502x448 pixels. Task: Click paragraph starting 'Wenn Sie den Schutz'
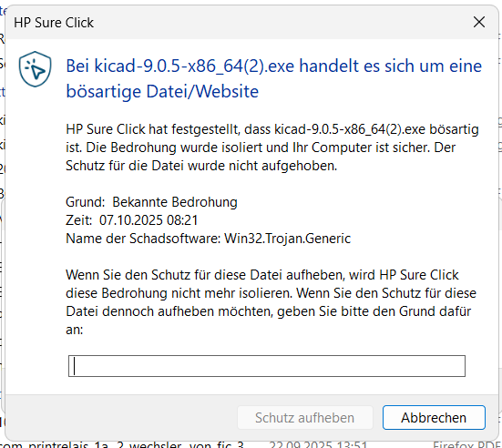(x=271, y=302)
